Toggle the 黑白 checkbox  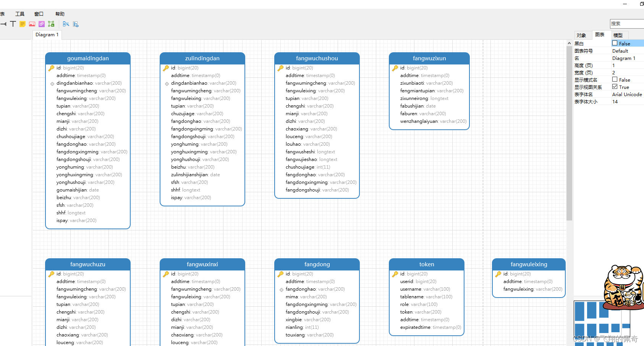coord(615,43)
